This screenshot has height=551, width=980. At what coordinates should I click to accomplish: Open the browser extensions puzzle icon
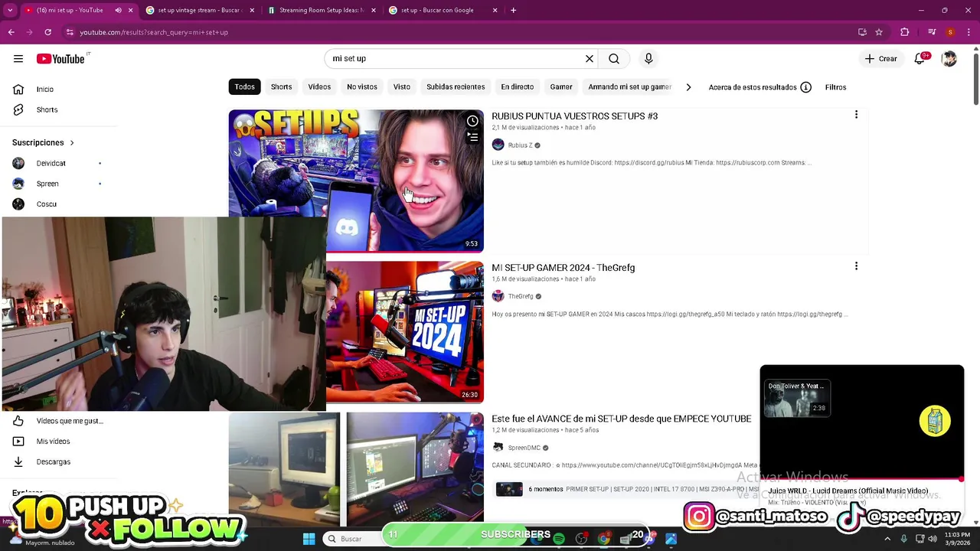(x=905, y=32)
